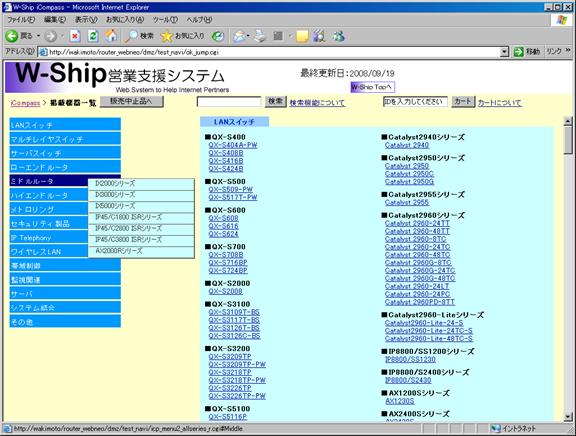
Task: Click the grey Edit document toolbar icon
Action: [278, 36]
